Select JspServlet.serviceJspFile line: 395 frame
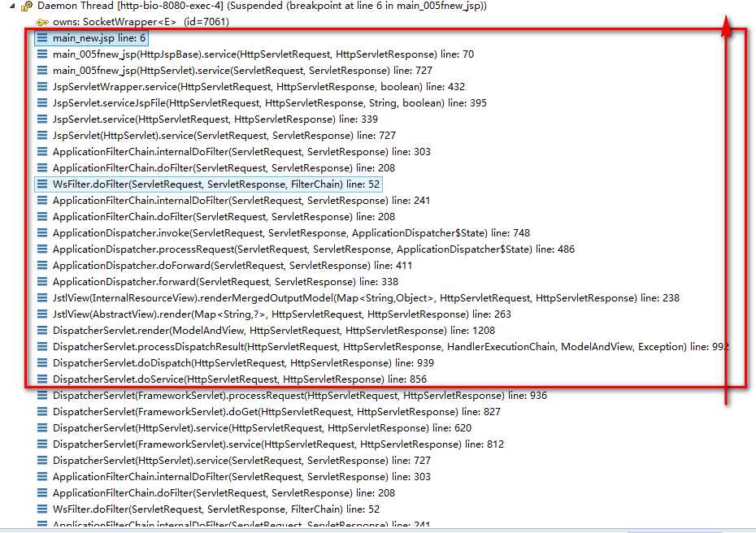This screenshot has width=756, height=533. click(270, 103)
